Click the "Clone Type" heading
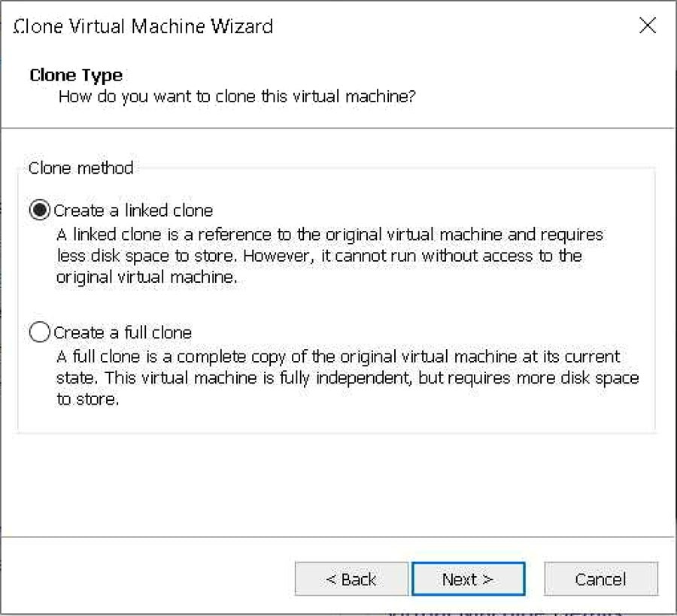The image size is (677, 616). click(76, 75)
